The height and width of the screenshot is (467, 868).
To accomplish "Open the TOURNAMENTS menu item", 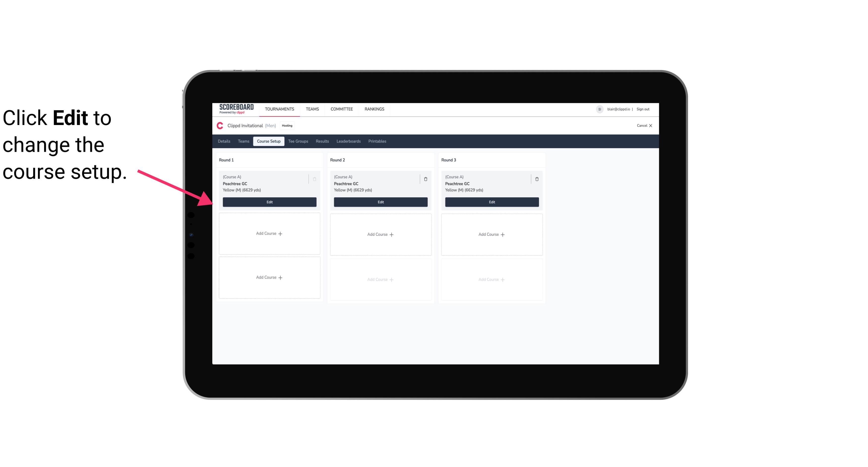I will point(280,109).
